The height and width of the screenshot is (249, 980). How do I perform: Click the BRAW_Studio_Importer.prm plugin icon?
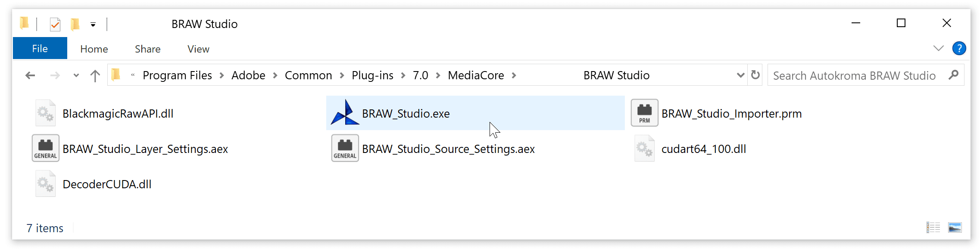pyautogui.click(x=644, y=113)
